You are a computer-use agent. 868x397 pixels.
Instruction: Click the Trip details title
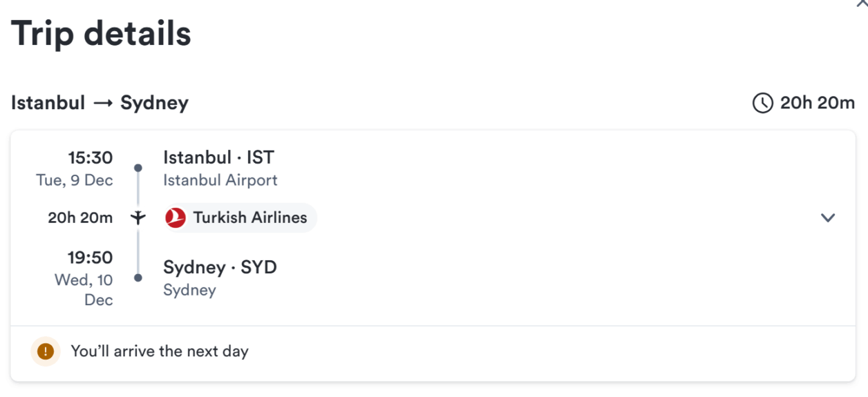coord(101,34)
